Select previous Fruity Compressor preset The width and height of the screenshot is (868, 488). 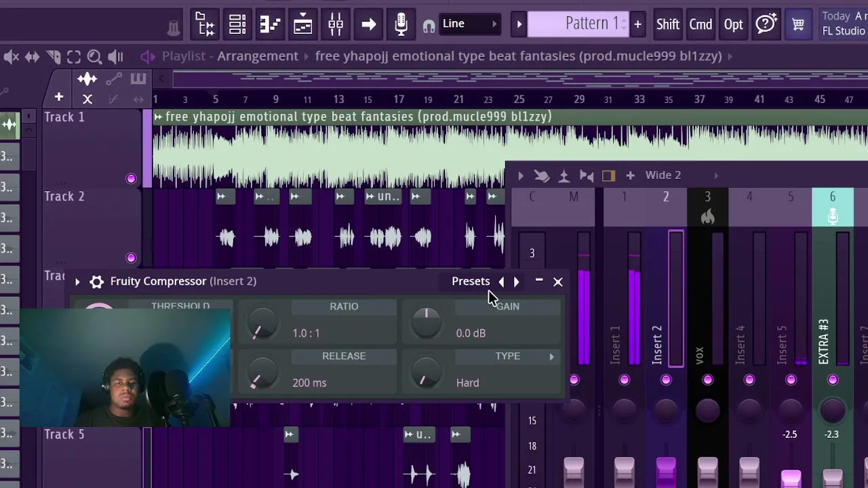pos(502,282)
